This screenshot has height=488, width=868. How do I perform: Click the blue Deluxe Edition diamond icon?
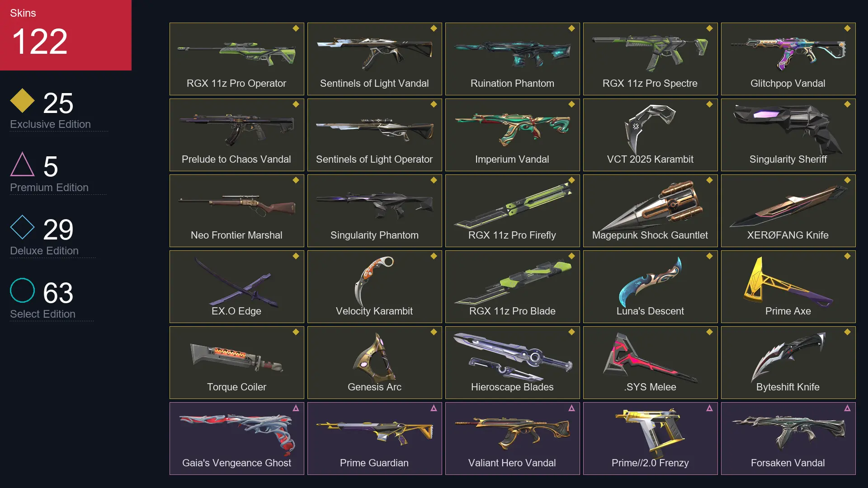pyautogui.click(x=22, y=227)
